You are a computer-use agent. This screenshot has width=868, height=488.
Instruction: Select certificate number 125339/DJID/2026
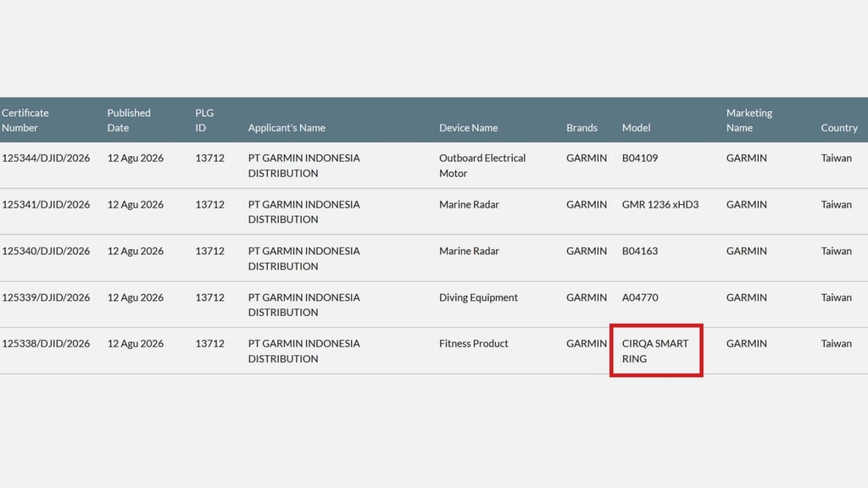click(46, 297)
